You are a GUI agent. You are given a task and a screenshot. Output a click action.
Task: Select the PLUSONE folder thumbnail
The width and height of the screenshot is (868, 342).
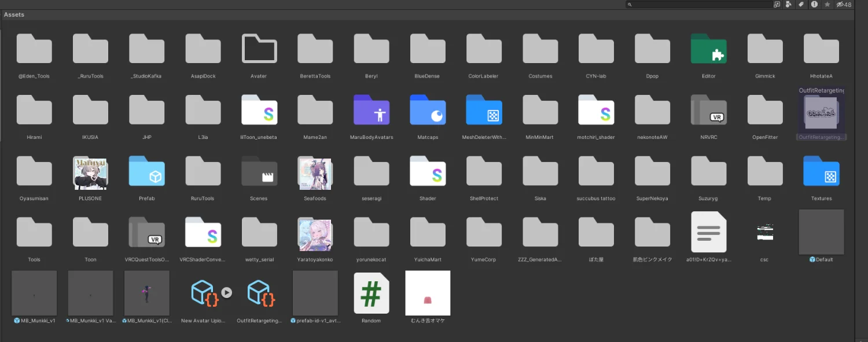click(90, 172)
